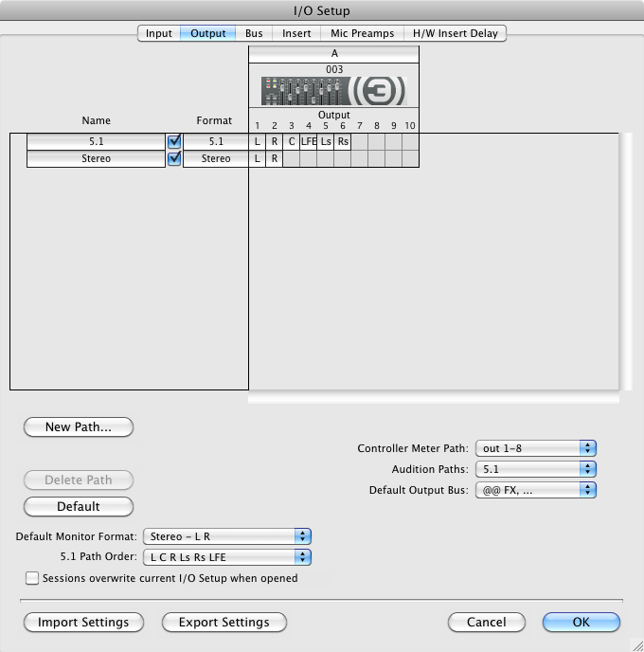Click the L cell in the Stereo row
This screenshot has width=644, height=652.
click(x=258, y=159)
